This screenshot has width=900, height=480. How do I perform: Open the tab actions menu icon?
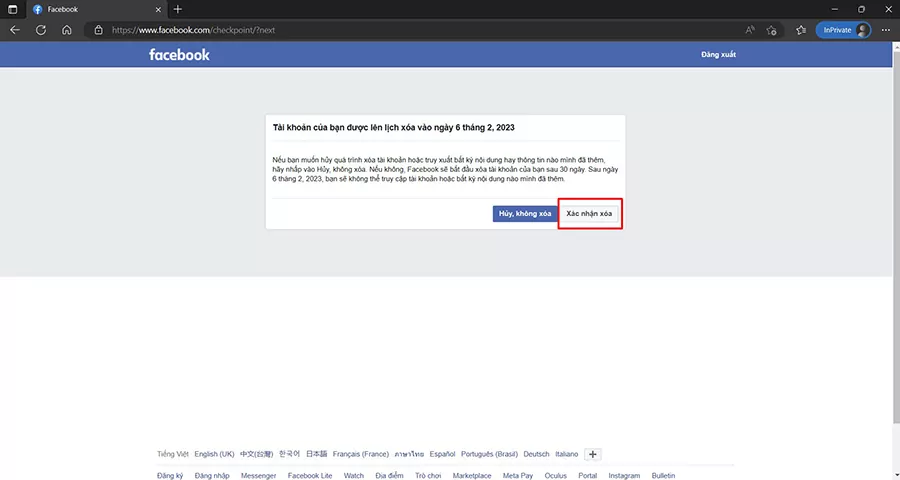coord(13,9)
